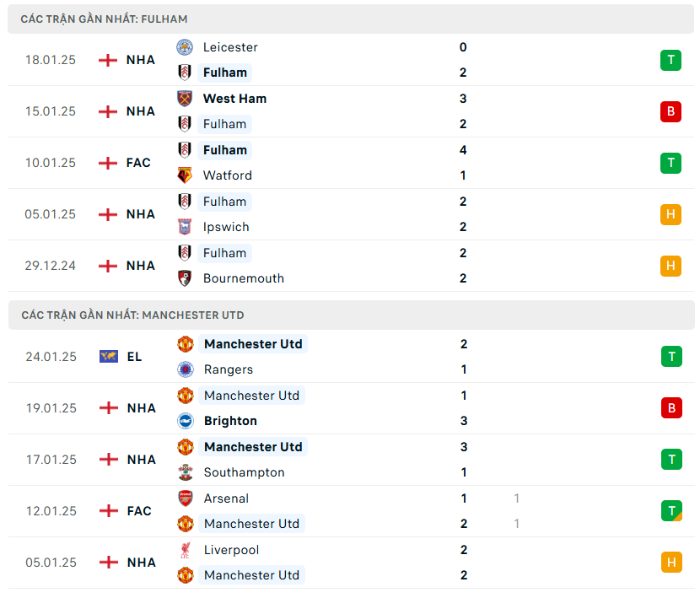700x598 pixels.
Task: Click orange H badge for Ipswich match
Action: (x=670, y=214)
